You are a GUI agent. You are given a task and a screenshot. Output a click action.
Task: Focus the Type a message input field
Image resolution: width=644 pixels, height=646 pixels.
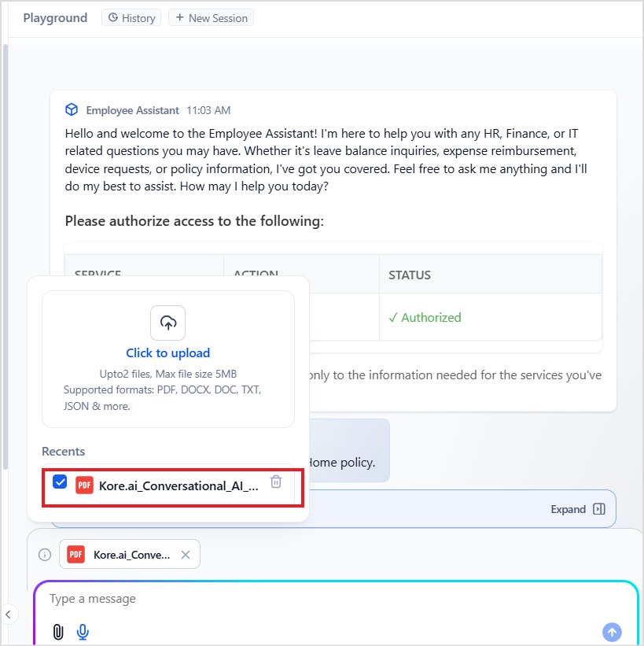pyautogui.click(x=336, y=599)
